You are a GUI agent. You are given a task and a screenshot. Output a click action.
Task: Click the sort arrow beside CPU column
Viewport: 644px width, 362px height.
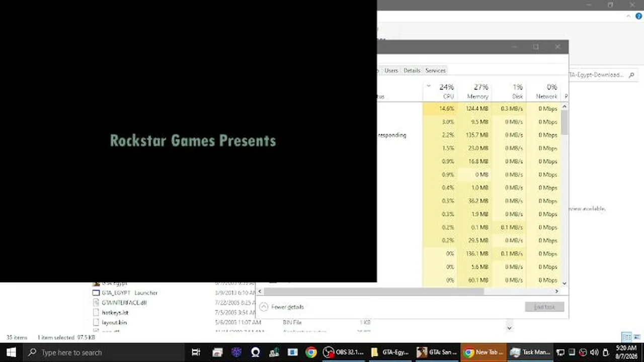click(429, 86)
